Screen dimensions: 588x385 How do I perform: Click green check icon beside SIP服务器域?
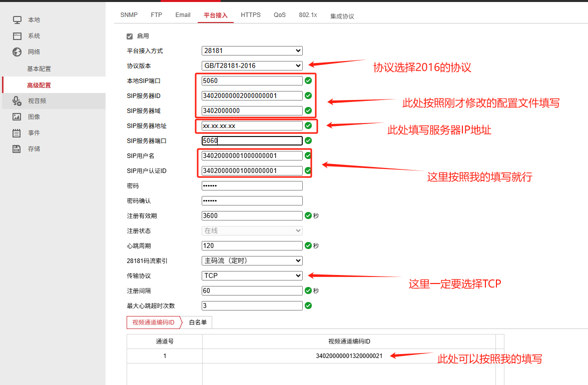pyautogui.click(x=308, y=110)
